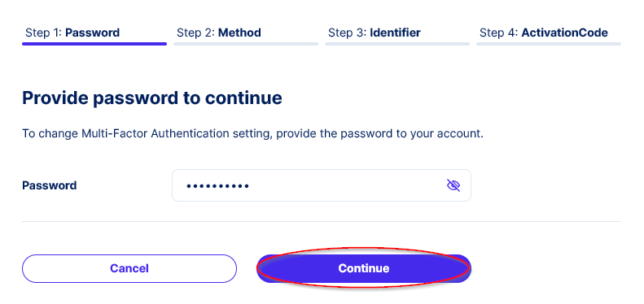This screenshot has height=304, width=644.
Task: Open the Step 1: Password tab
Action: (x=72, y=33)
